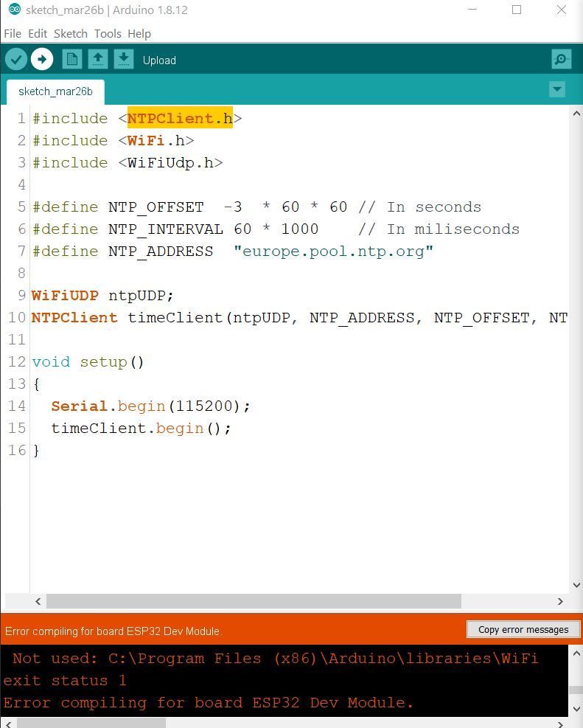
Task: Upload the sketch with the arrow button
Action: [x=42, y=60]
